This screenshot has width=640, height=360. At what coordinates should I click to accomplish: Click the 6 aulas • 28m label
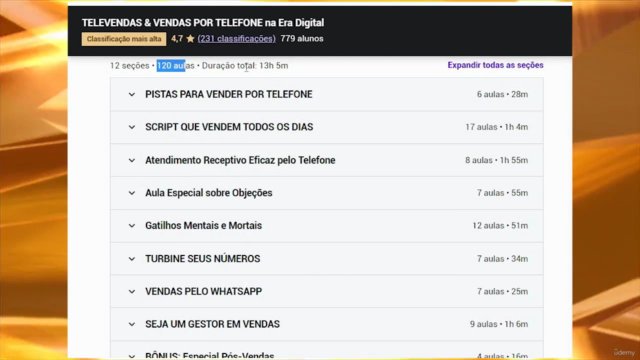pos(502,94)
